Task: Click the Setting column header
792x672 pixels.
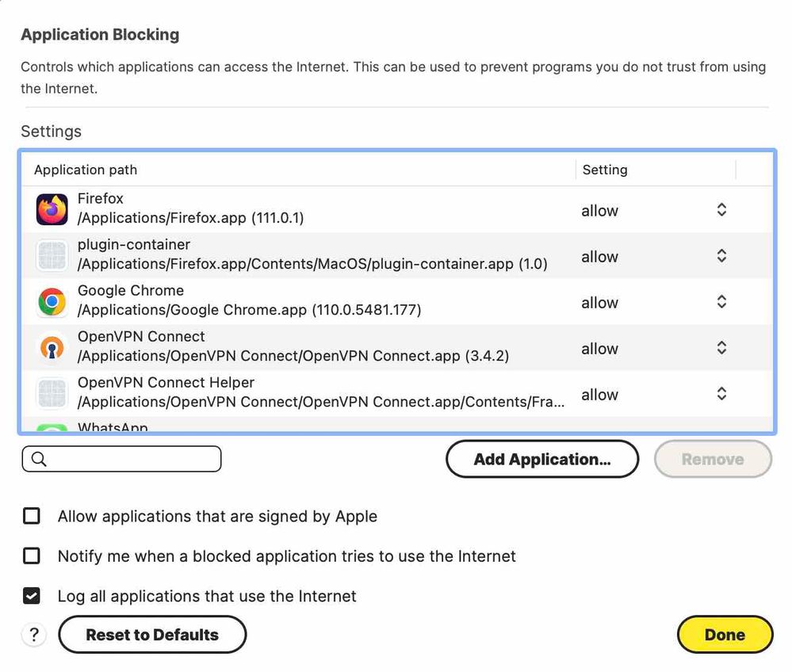Action: 605,170
